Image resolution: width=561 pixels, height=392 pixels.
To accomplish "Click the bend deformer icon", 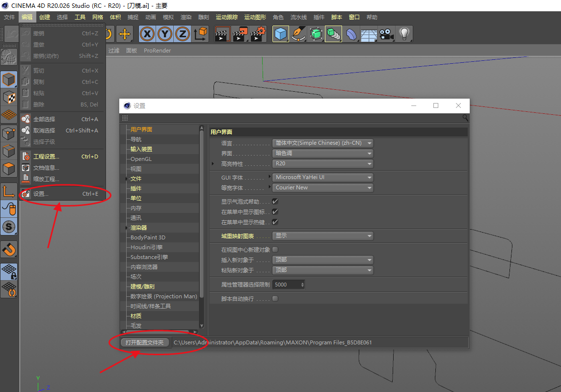I will 351,34.
